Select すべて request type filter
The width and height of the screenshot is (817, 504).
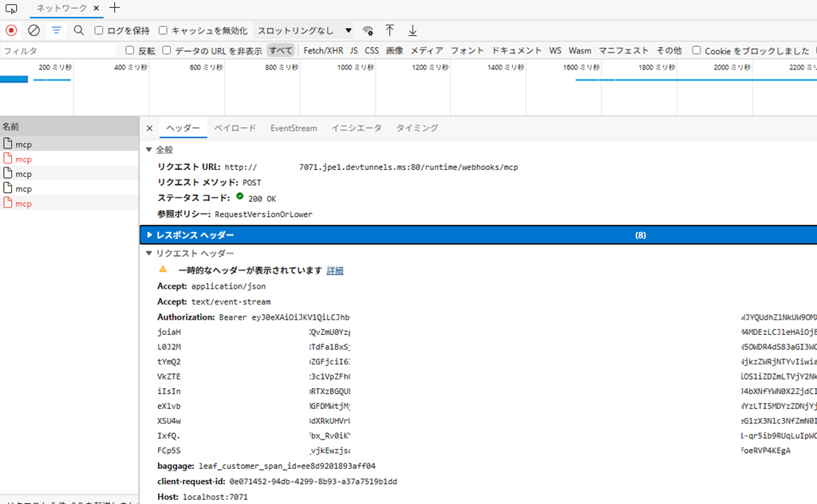coord(281,50)
